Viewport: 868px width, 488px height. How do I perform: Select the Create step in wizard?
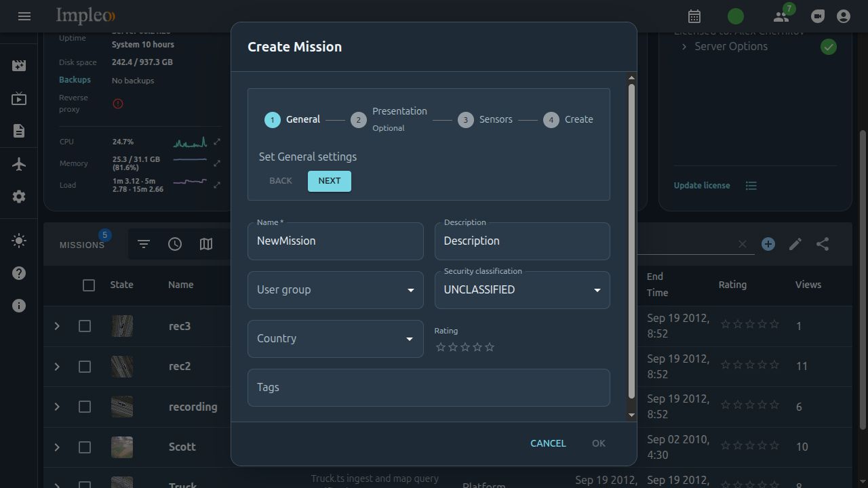[x=568, y=119]
